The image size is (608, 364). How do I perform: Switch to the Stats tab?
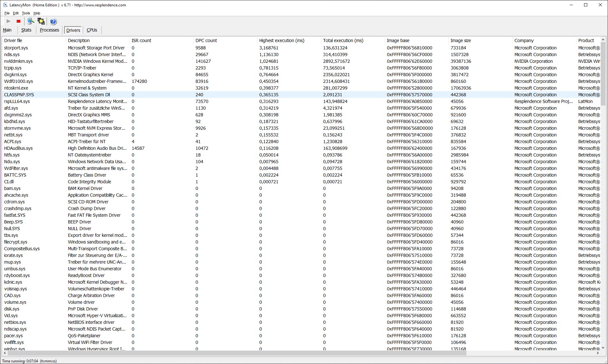point(26,30)
